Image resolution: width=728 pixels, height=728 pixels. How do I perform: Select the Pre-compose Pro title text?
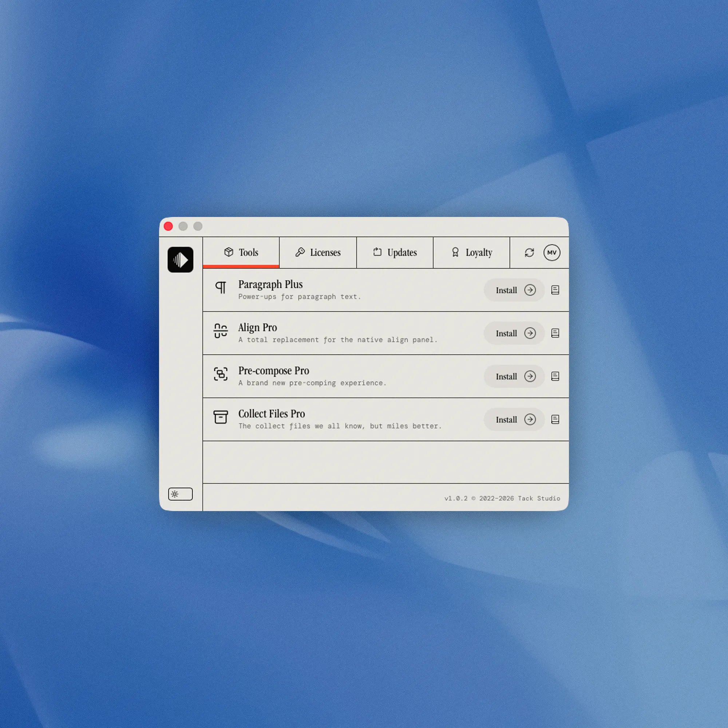tap(274, 371)
